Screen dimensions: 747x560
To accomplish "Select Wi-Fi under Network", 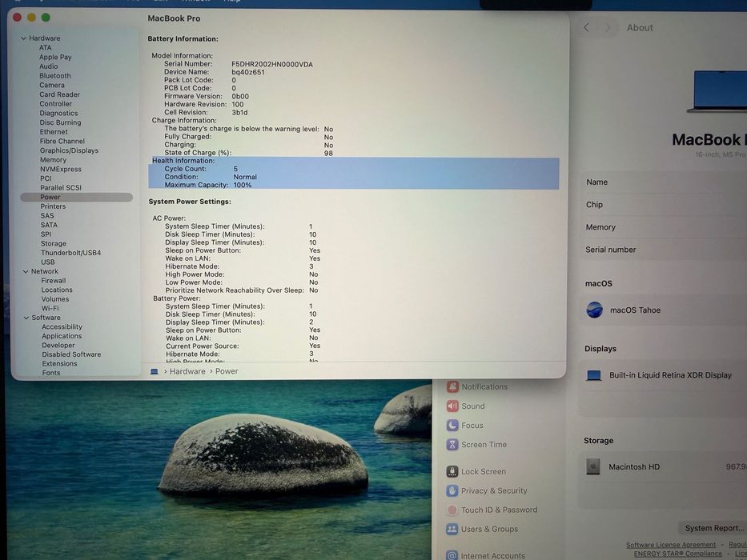I will (x=50, y=308).
